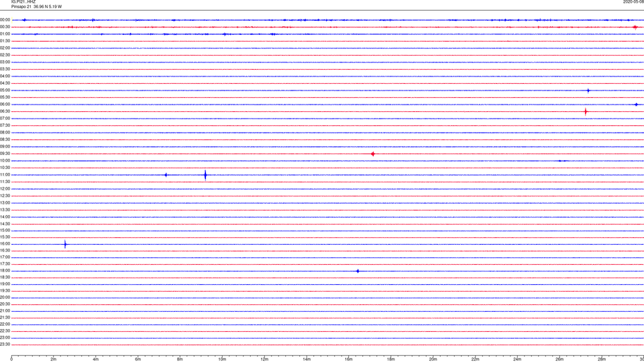Click the 6m tick label on the time axis
The width and height of the screenshot is (644, 362).
[x=138, y=359]
